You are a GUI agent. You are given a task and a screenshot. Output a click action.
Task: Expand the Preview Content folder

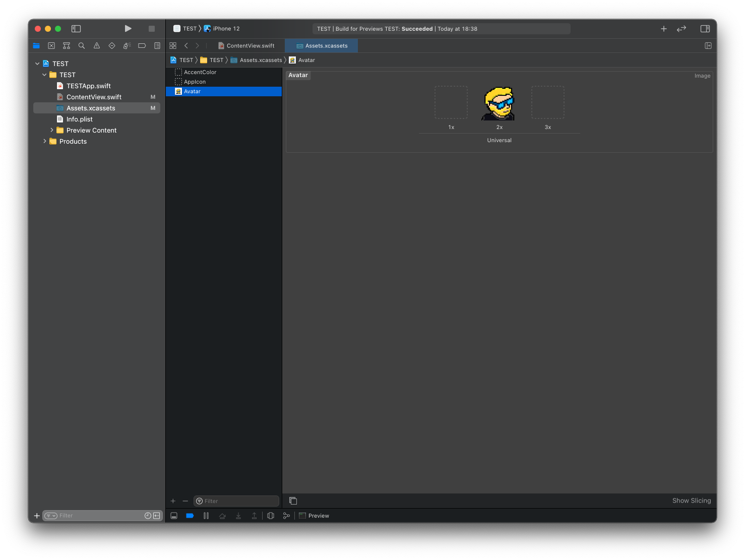[52, 130]
